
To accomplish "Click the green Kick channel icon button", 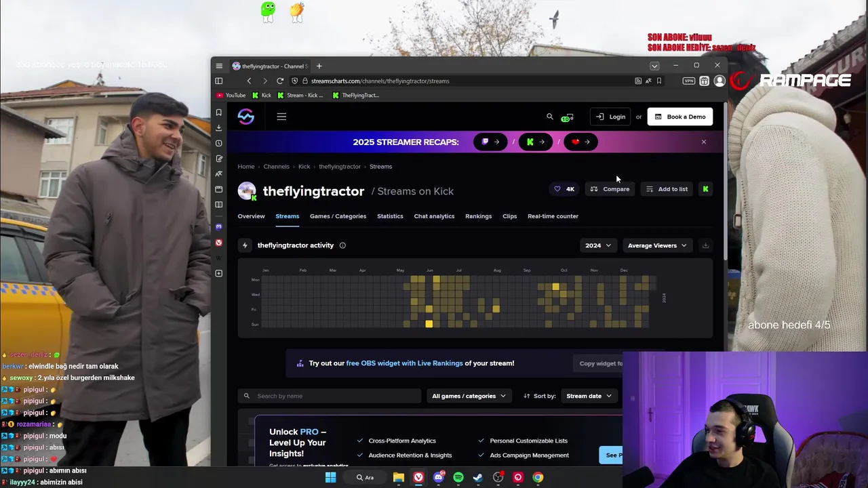I will click(705, 189).
